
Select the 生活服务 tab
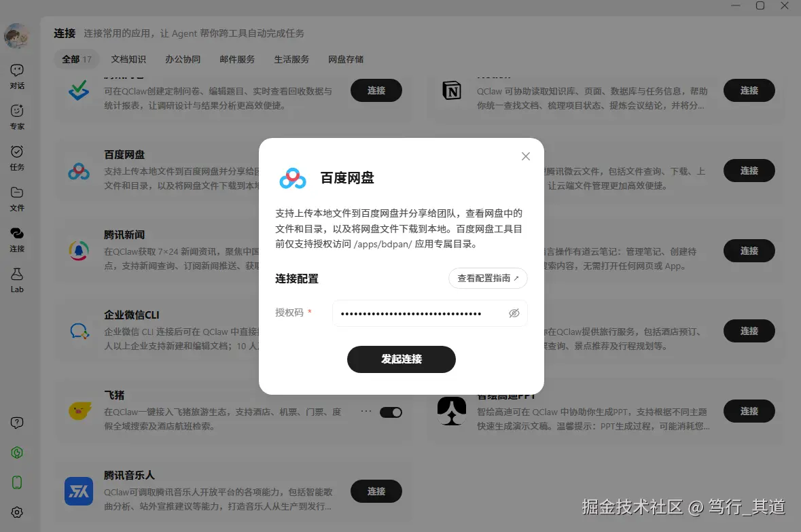click(x=291, y=59)
